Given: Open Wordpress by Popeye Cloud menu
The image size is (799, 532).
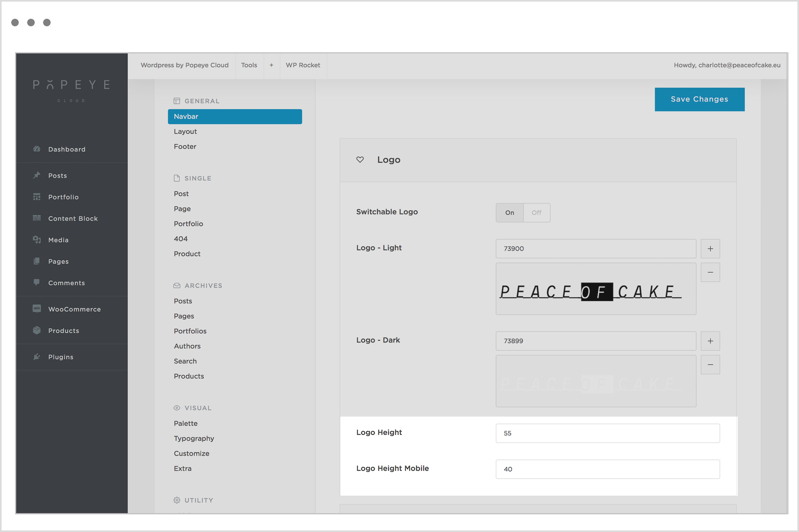Looking at the screenshot, I should point(185,65).
